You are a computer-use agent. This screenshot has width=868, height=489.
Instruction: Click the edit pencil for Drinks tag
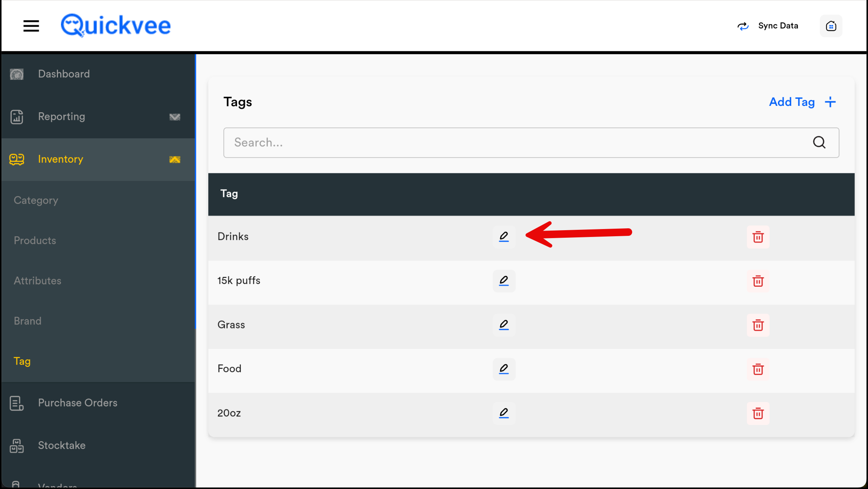click(x=504, y=237)
